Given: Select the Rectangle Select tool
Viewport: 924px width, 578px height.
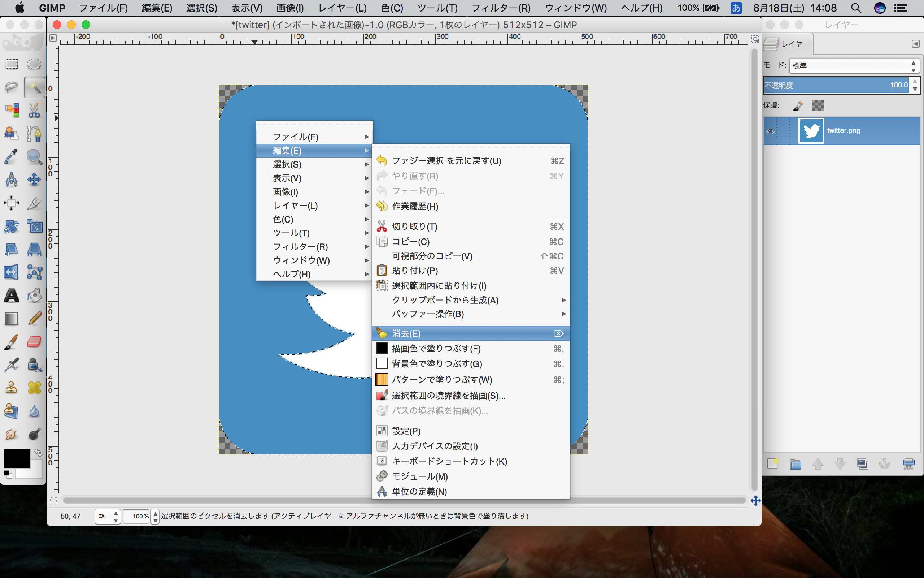Looking at the screenshot, I should pyautogui.click(x=12, y=64).
